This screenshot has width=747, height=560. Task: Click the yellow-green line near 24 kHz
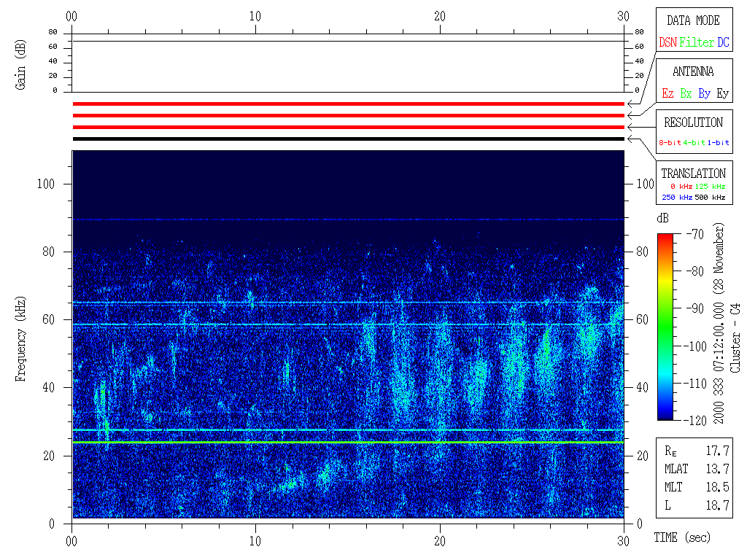pos(348,442)
